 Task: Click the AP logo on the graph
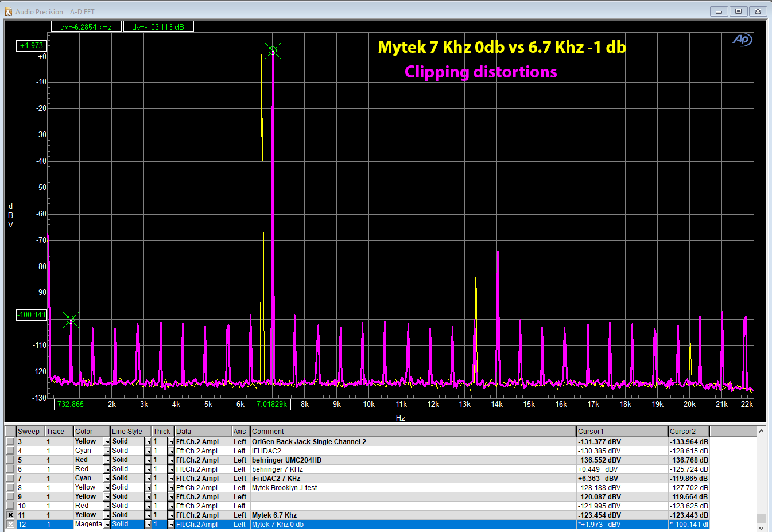tap(742, 40)
